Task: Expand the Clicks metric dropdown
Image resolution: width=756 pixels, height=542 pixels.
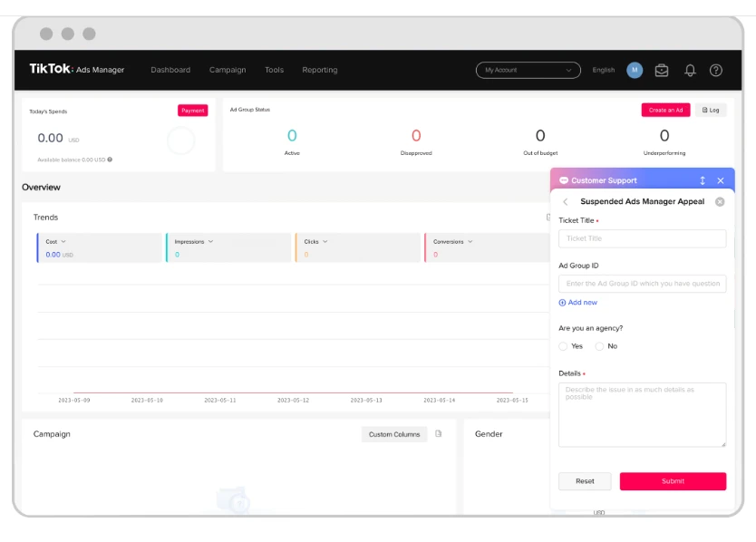Action: pyautogui.click(x=325, y=242)
